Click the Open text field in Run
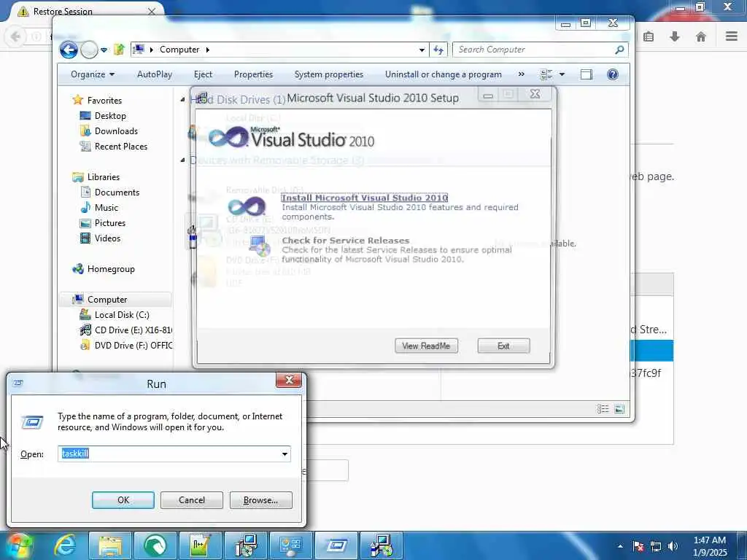 pyautogui.click(x=169, y=454)
